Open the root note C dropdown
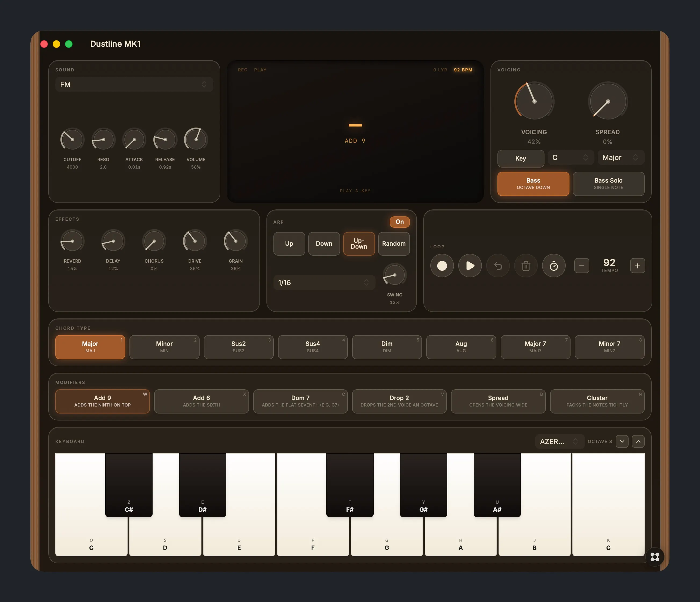 click(x=571, y=158)
